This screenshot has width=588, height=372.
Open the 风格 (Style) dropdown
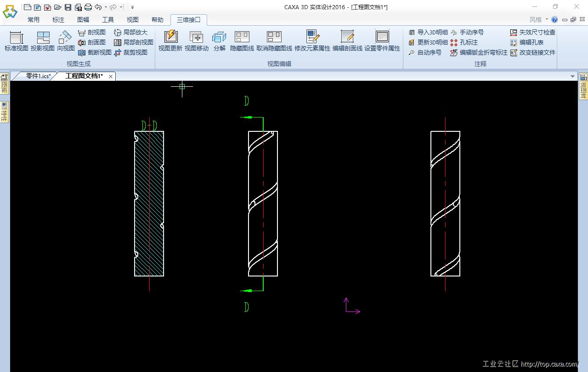click(539, 20)
